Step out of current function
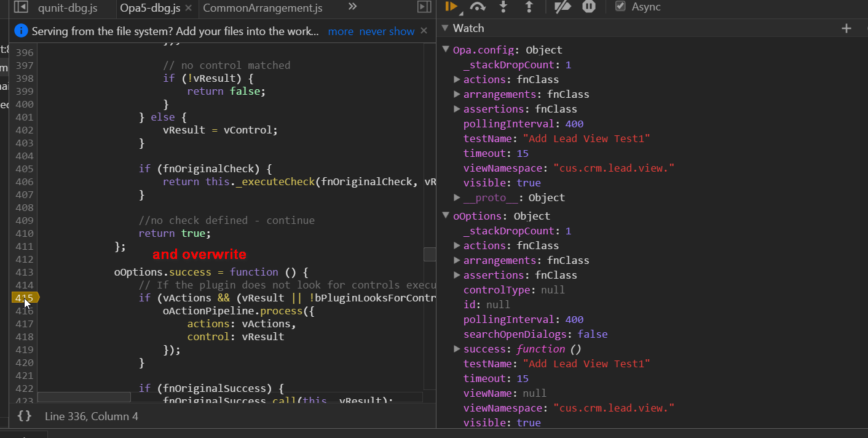The image size is (868, 438). tap(529, 7)
